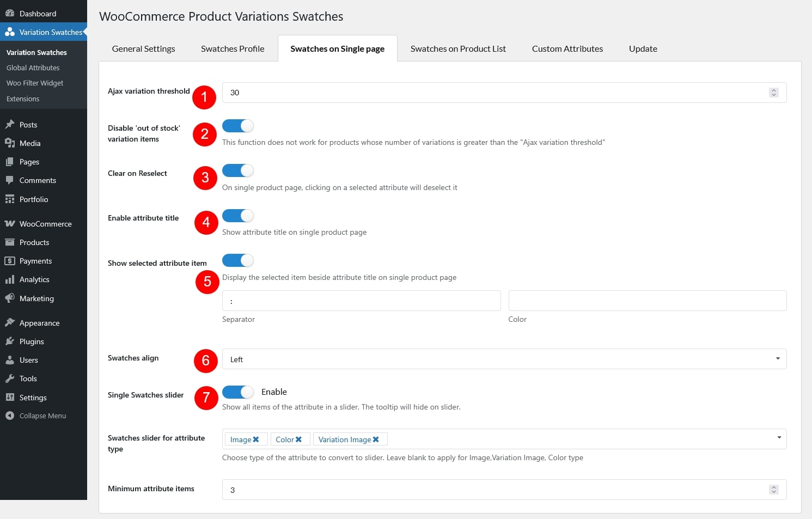Expand Swatches slider attribute type dropdown
Screen dimensions: 812x519
(x=779, y=438)
